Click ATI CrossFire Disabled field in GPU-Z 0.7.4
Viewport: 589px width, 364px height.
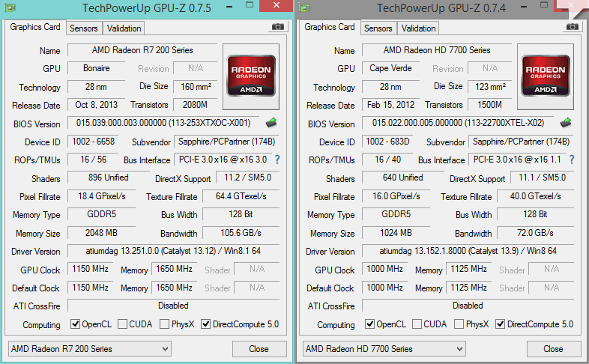tap(468, 306)
